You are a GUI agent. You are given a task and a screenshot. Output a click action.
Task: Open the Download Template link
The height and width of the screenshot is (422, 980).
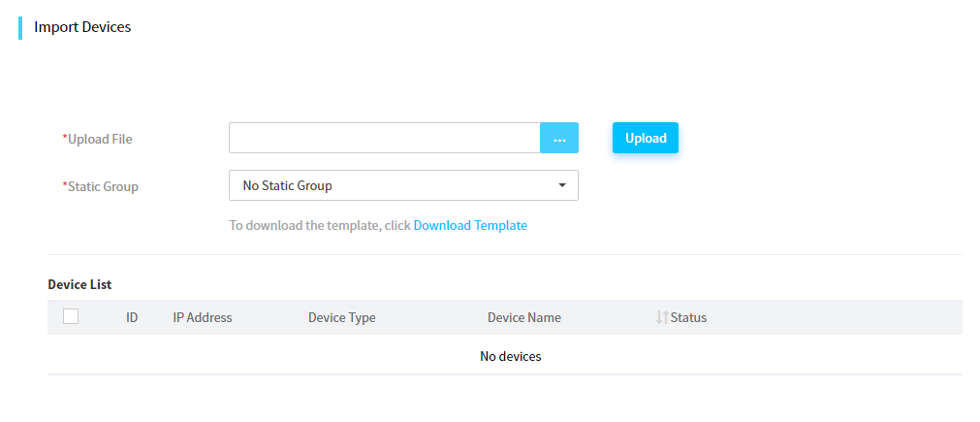471,225
